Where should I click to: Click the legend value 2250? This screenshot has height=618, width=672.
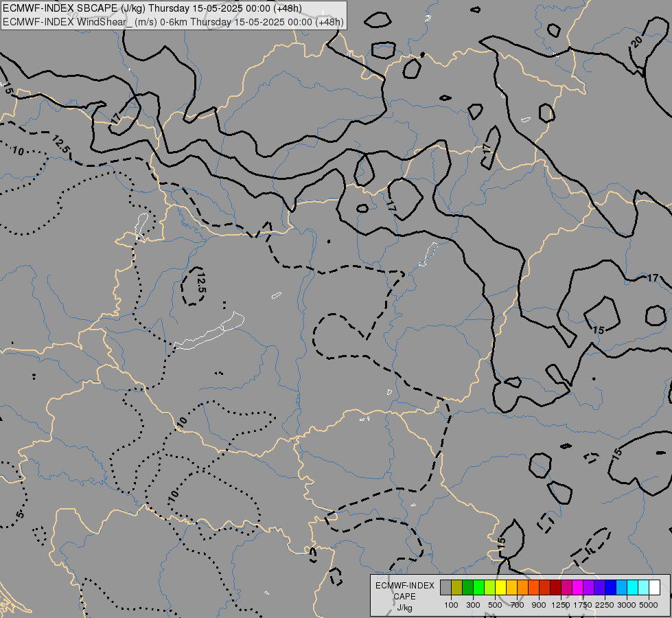605,605
